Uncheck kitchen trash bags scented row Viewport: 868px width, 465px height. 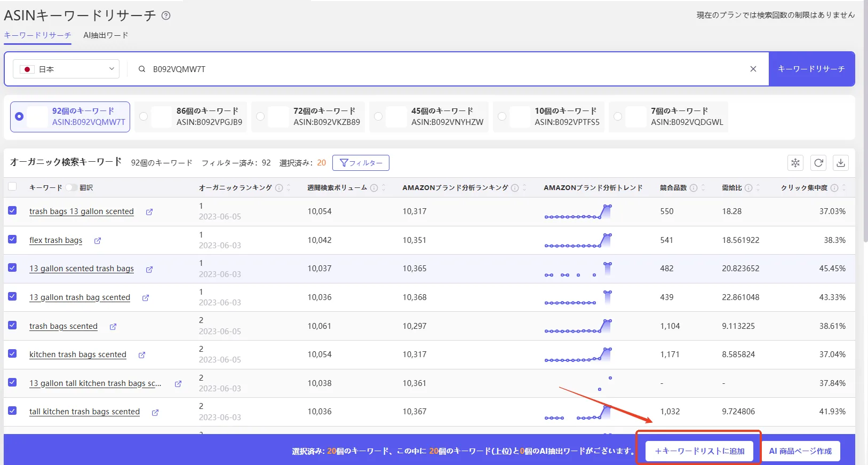(x=12, y=353)
